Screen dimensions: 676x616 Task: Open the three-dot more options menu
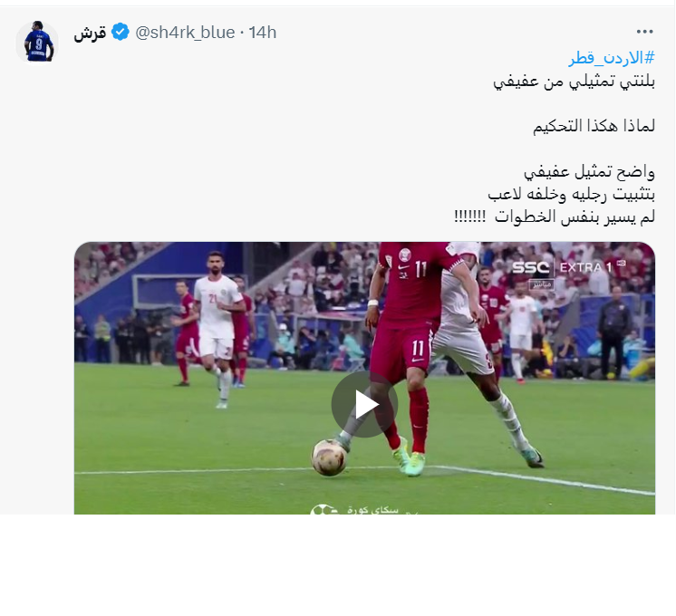click(x=644, y=32)
